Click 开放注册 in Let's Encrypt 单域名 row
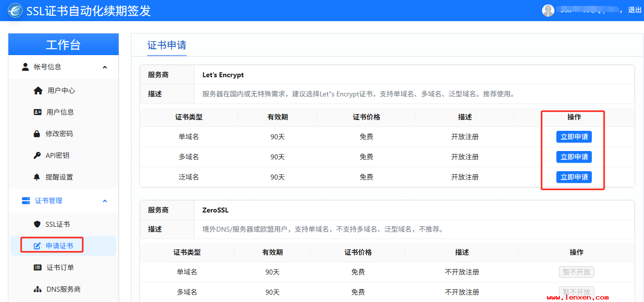This screenshot has height=302, width=644. (465, 137)
